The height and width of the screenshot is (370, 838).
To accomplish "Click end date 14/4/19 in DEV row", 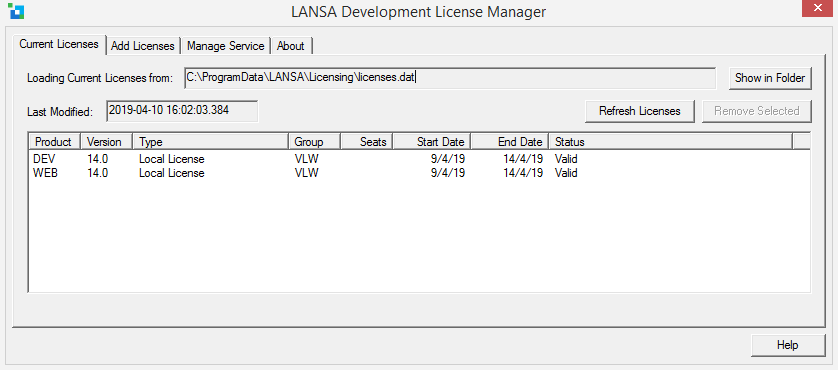I will pos(523,159).
